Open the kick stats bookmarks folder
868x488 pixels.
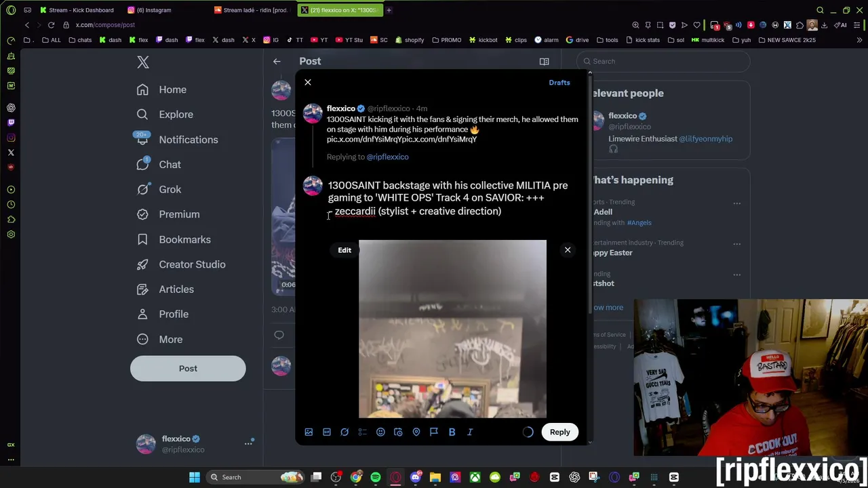642,40
